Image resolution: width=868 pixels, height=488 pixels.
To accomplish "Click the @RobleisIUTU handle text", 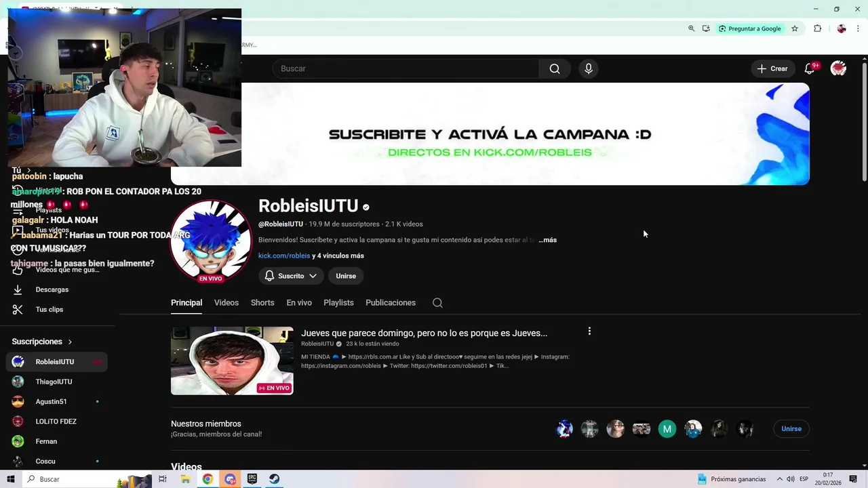I will coord(281,224).
